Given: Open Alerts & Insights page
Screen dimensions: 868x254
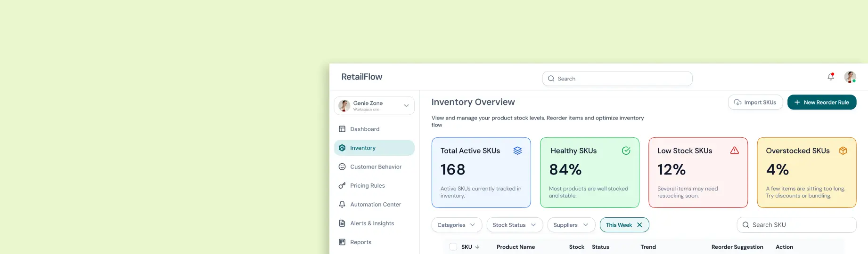Looking at the screenshot, I should tap(374, 223).
